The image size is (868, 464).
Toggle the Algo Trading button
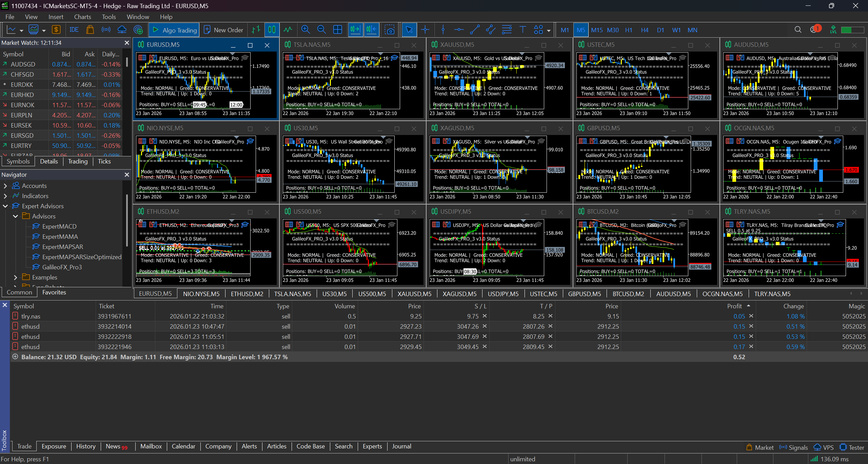point(174,30)
